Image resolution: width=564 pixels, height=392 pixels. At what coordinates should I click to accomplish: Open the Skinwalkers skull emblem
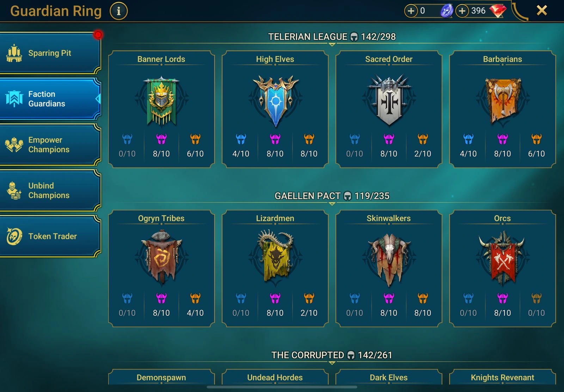pyautogui.click(x=389, y=260)
